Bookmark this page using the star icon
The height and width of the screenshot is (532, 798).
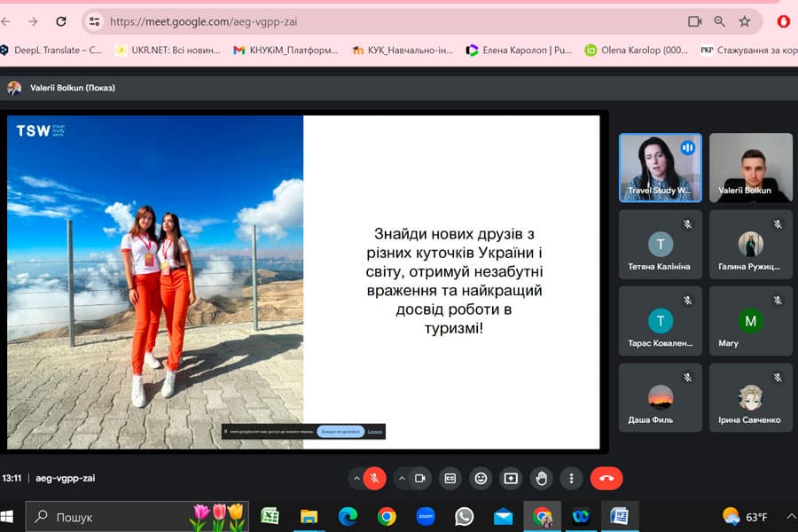[x=745, y=21]
